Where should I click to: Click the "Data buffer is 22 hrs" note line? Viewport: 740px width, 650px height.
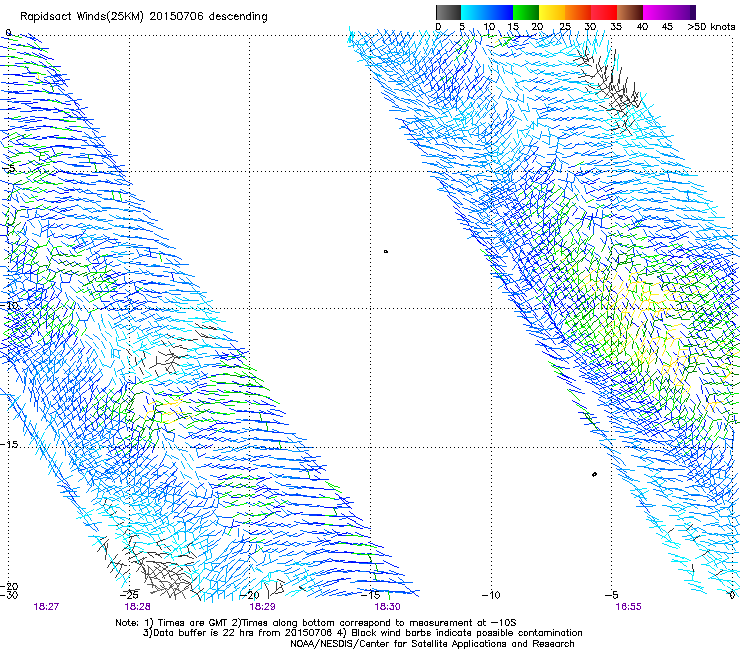click(x=362, y=633)
